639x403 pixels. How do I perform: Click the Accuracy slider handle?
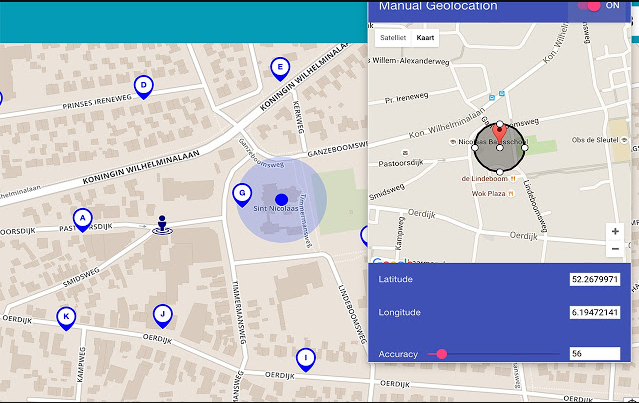coord(441,354)
